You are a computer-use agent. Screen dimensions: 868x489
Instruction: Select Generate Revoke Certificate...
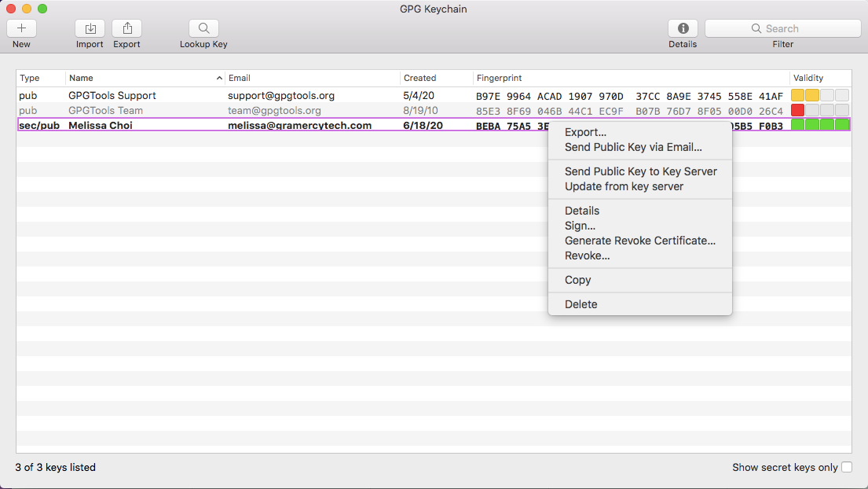click(x=640, y=241)
